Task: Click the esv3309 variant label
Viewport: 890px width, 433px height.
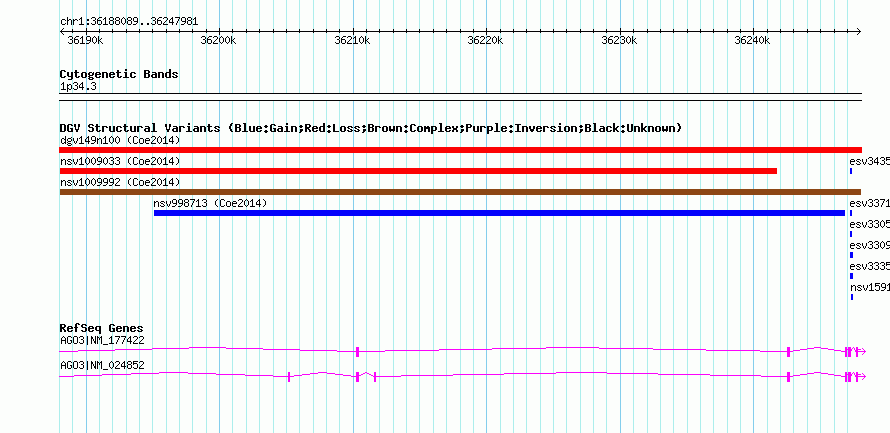Action: coord(869,246)
